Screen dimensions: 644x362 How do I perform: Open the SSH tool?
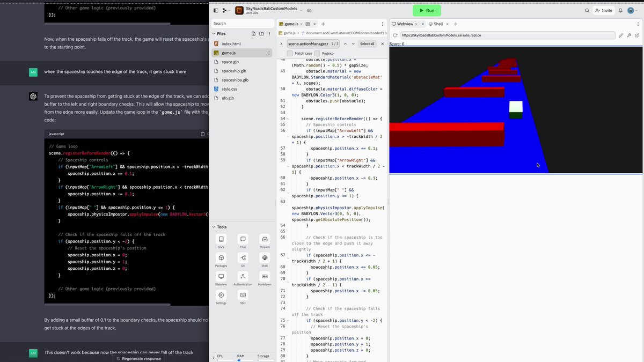tap(243, 295)
